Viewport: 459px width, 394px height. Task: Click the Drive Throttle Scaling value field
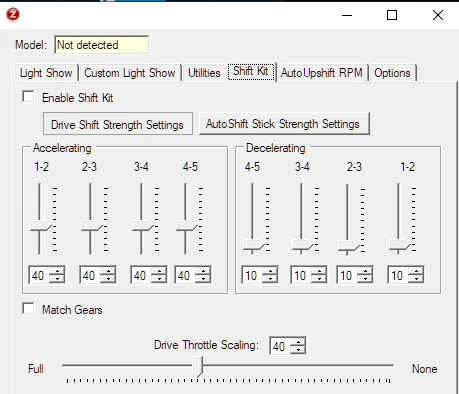coord(280,346)
